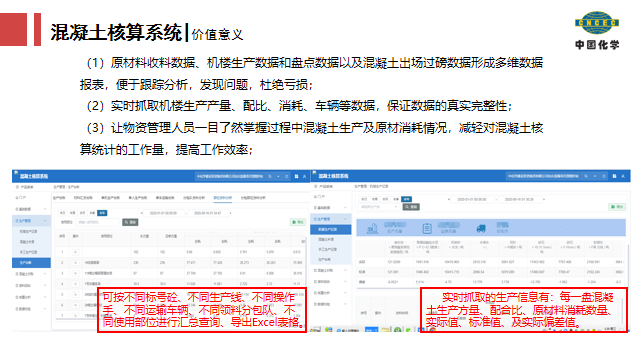Select 本月 quick range in right screenshot

tap(385, 199)
